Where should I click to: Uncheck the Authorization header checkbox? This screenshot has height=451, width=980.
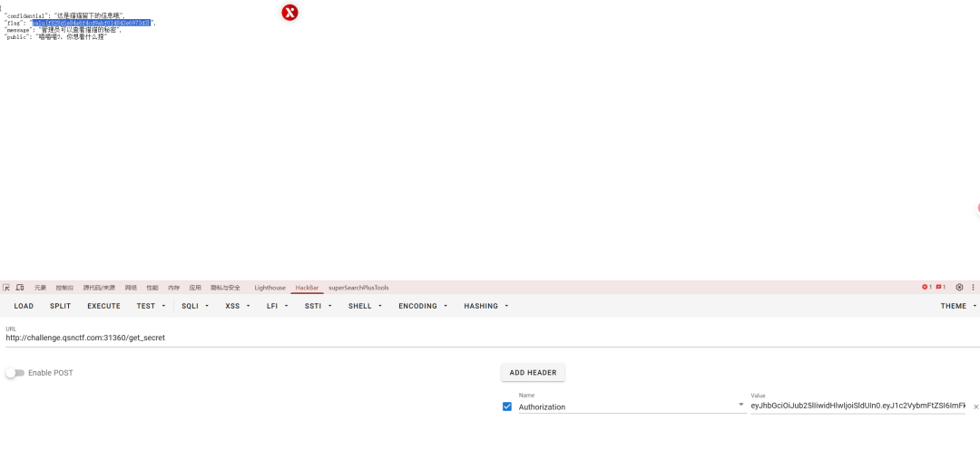tap(507, 407)
